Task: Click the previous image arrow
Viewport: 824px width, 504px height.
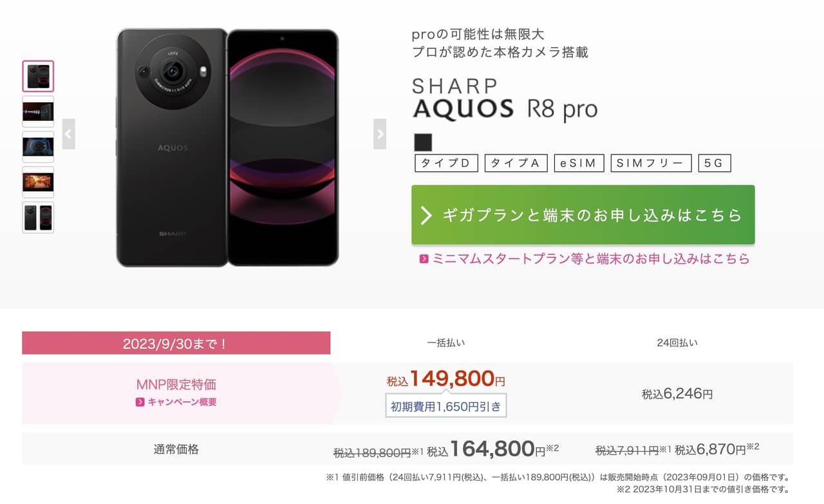Action: click(x=69, y=134)
